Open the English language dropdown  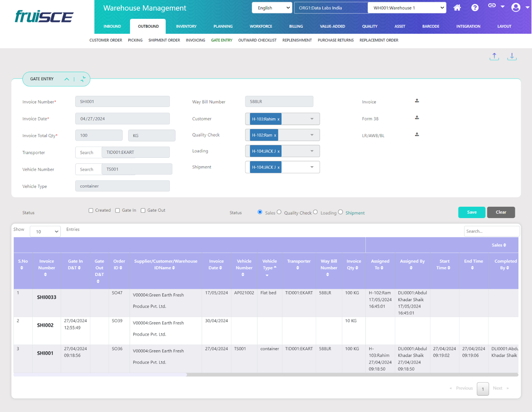click(x=272, y=8)
